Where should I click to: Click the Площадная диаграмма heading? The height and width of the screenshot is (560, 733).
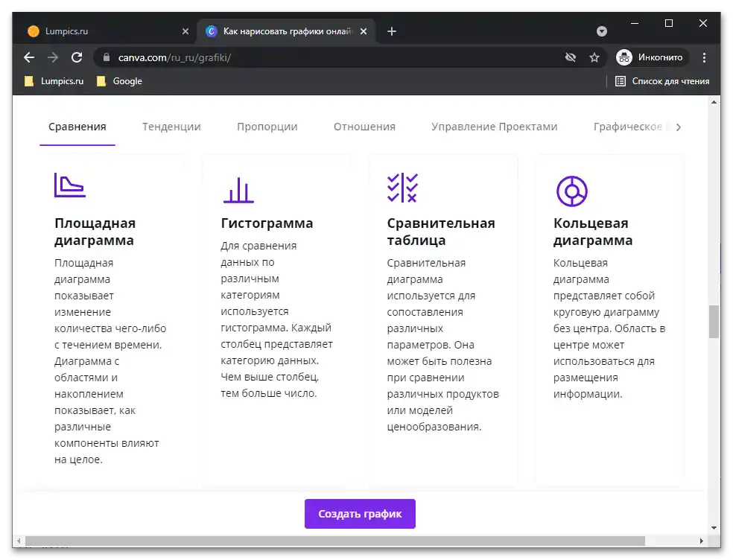(95, 232)
